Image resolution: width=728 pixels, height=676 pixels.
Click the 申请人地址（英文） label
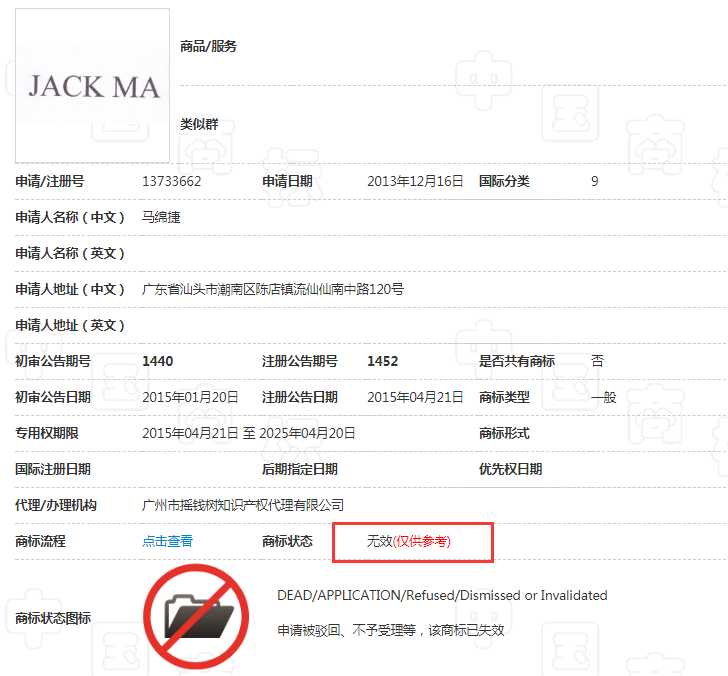tap(70, 325)
